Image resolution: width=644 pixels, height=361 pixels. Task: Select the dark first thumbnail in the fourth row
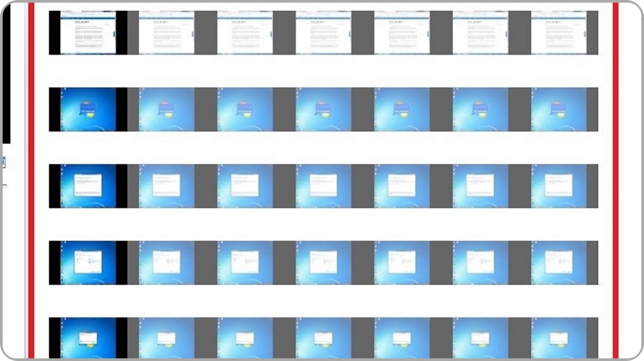point(88,263)
